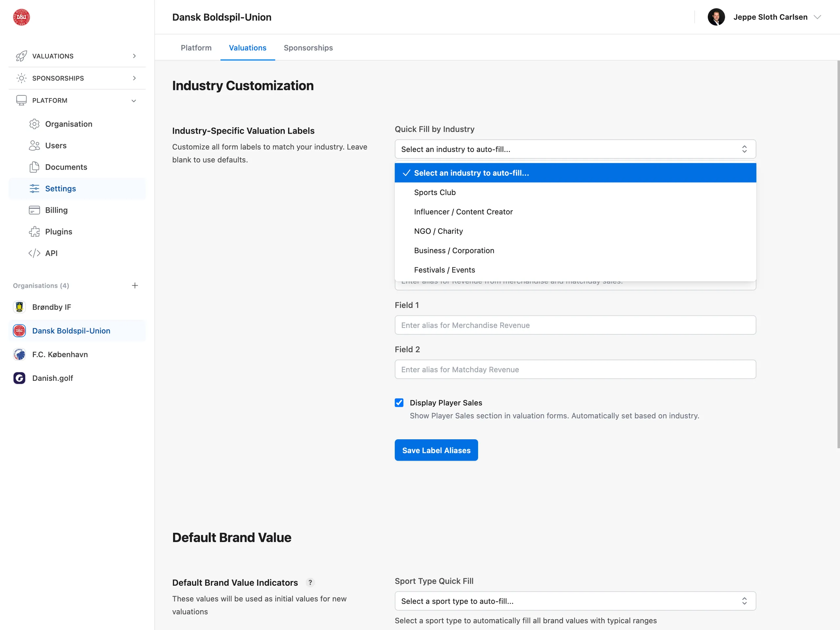Viewport: 840px width, 630px height.
Task: Click the Valuations rocket icon
Action: coord(21,56)
